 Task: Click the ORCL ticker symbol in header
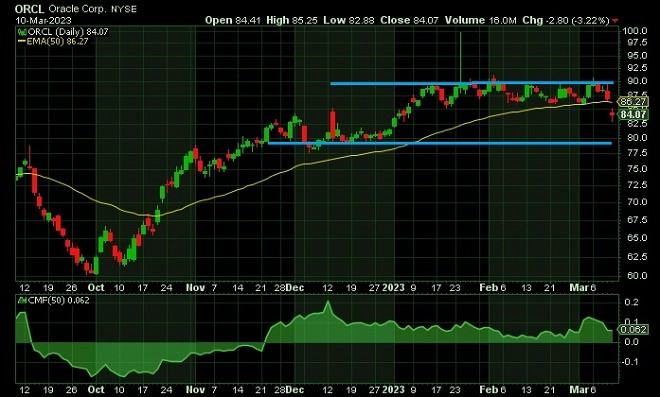tap(29, 9)
